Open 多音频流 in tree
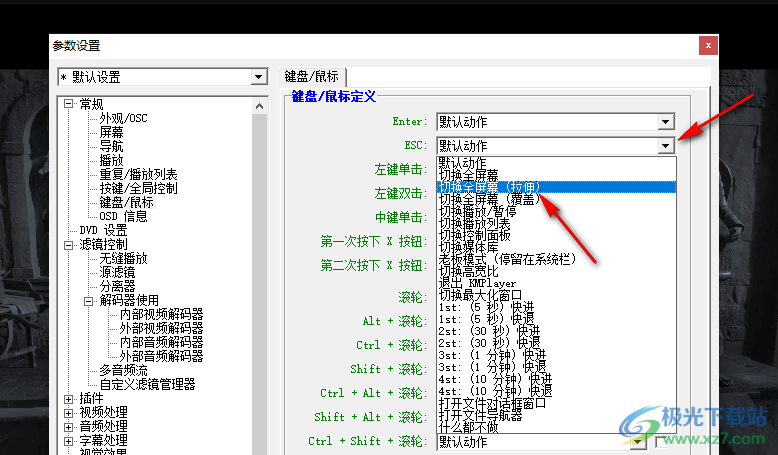 (x=123, y=370)
